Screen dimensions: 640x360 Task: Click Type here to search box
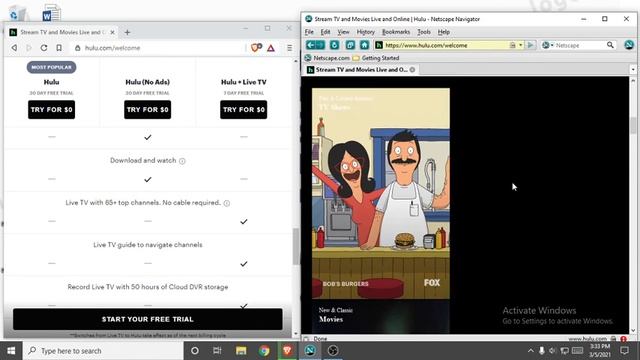click(103, 351)
